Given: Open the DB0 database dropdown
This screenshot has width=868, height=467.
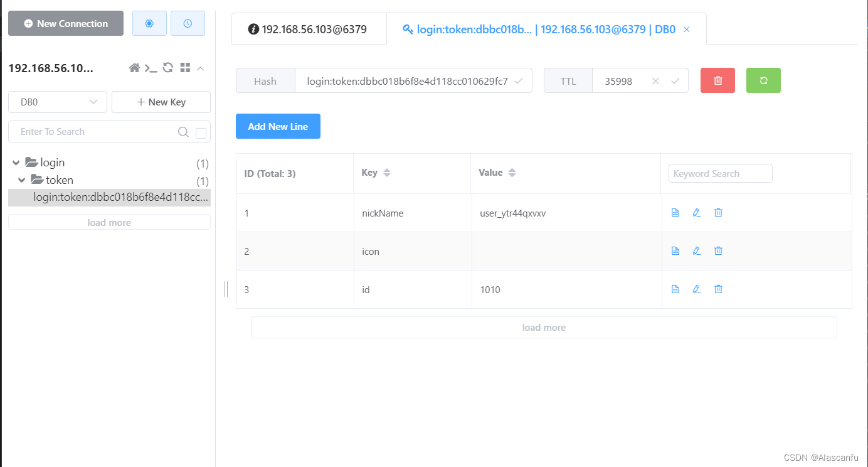Looking at the screenshot, I should (x=58, y=102).
